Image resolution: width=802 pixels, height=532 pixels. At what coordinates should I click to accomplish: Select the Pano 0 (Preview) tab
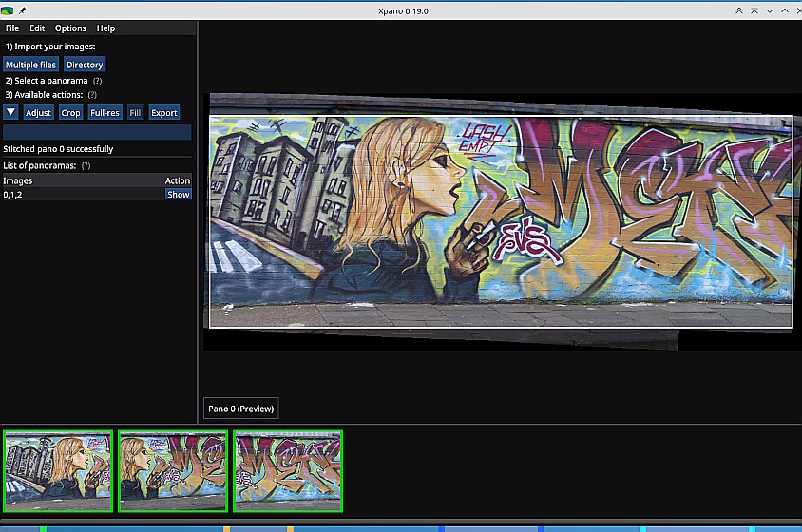pyautogui.click(x=241, y=409)
